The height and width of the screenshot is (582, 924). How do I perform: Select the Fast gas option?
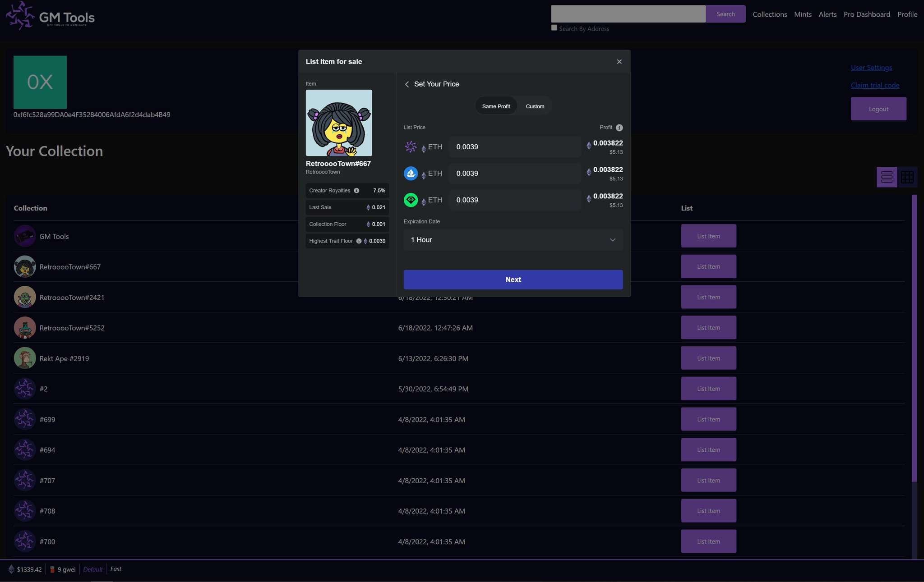click(115, 569)
